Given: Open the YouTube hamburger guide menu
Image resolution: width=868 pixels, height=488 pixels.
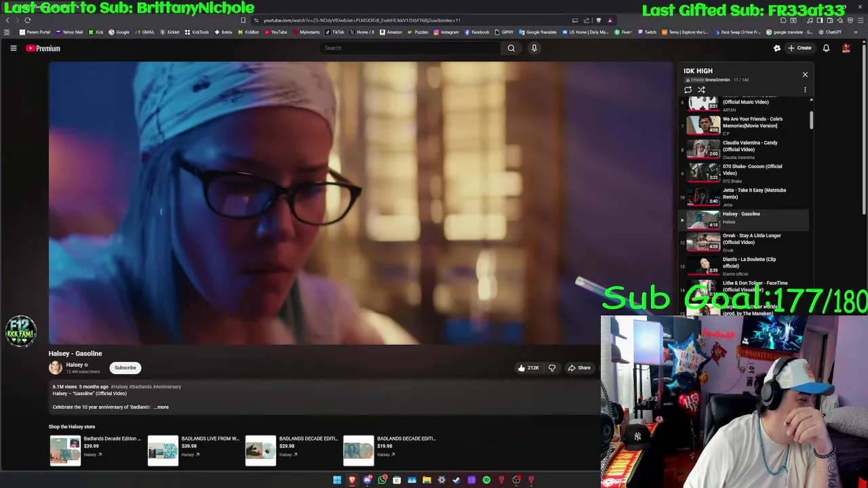Looking at the screenshot, I should tap(13, 48).
